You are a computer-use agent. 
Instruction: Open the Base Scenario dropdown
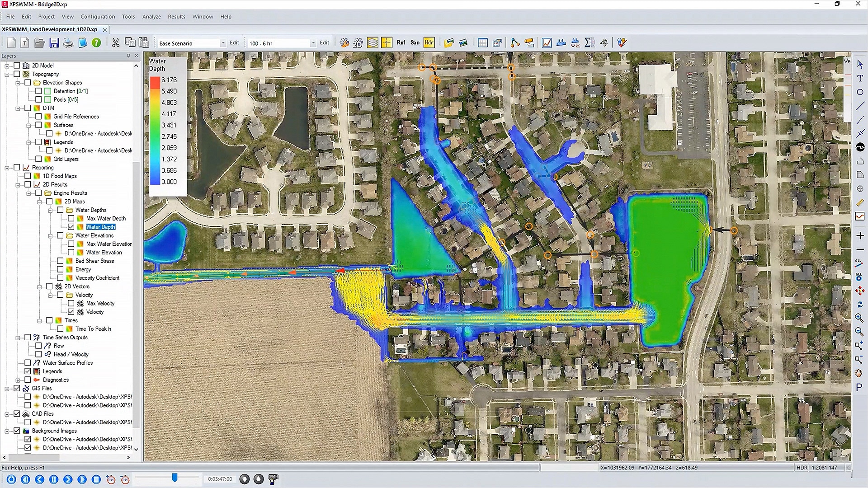click(223, 43)
